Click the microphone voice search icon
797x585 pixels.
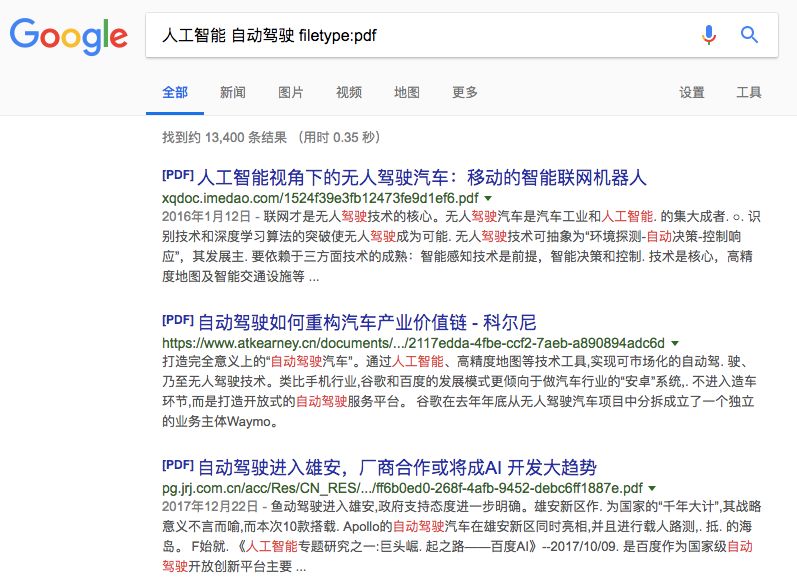coord(709,35)
